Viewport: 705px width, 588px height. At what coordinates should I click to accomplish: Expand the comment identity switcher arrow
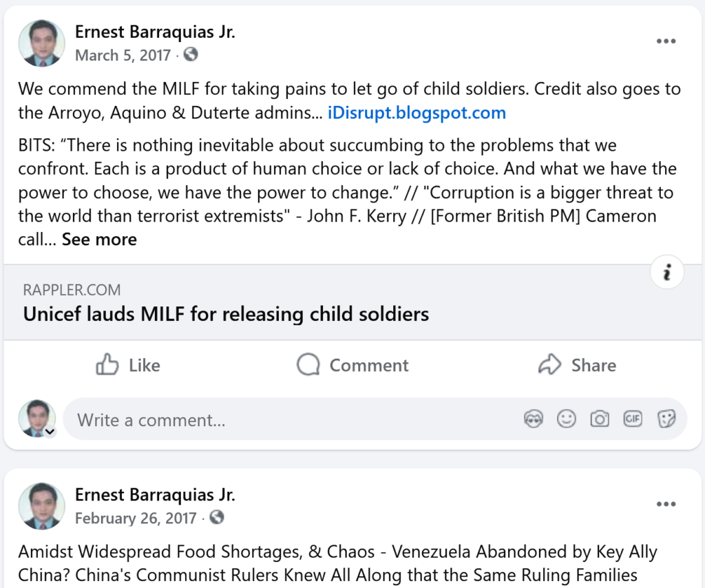tap(50, 432)
